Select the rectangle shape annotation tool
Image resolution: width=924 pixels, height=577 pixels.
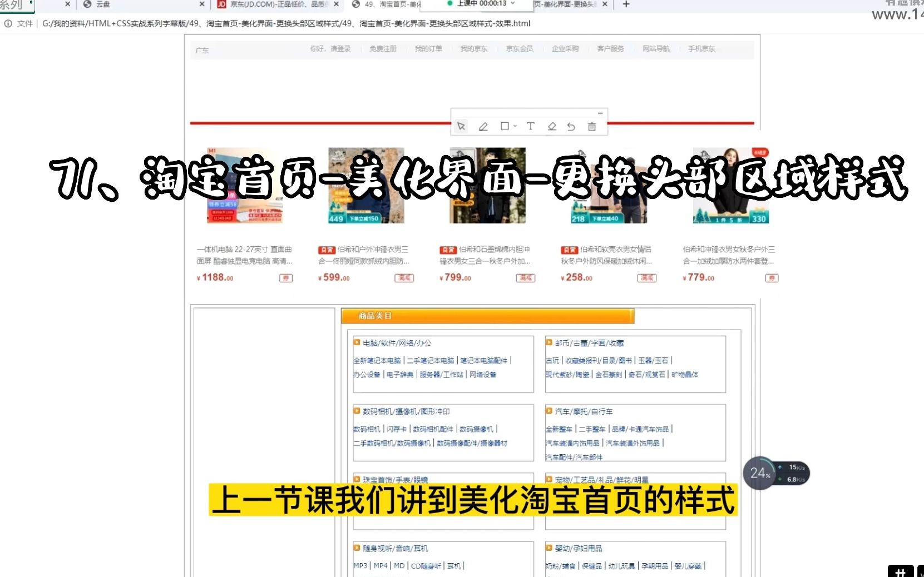point(505,126)
